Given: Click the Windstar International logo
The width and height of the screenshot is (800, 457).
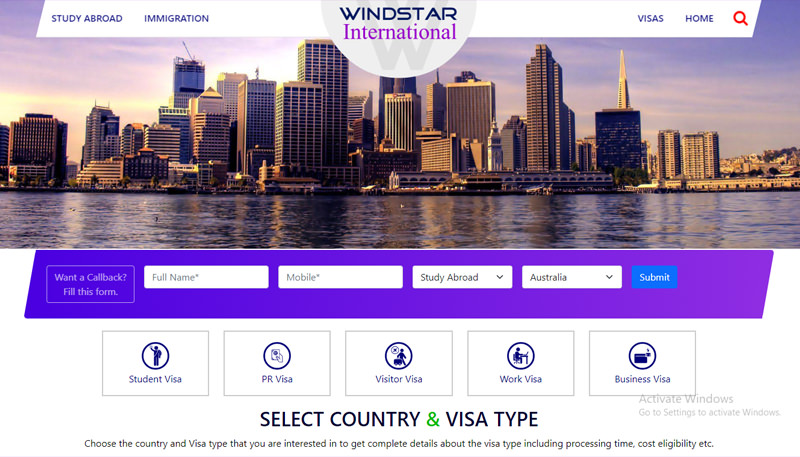Looking at the screenshot, I should point(399,23).
